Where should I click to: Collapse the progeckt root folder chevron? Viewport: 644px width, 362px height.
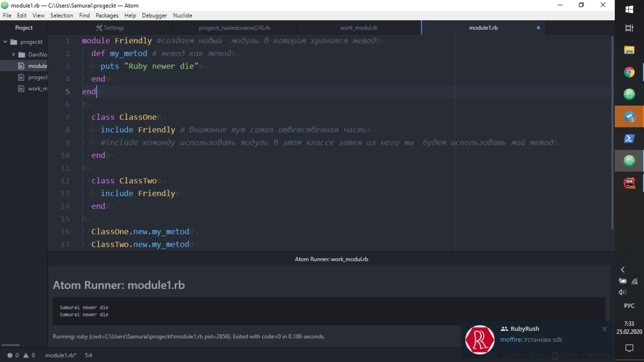pos(5,42)
